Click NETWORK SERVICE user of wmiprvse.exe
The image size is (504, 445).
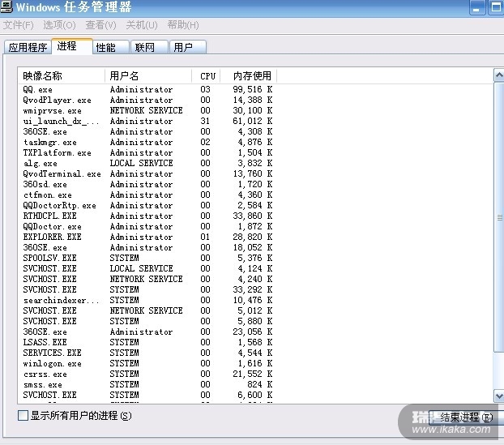tap(146, 110)
